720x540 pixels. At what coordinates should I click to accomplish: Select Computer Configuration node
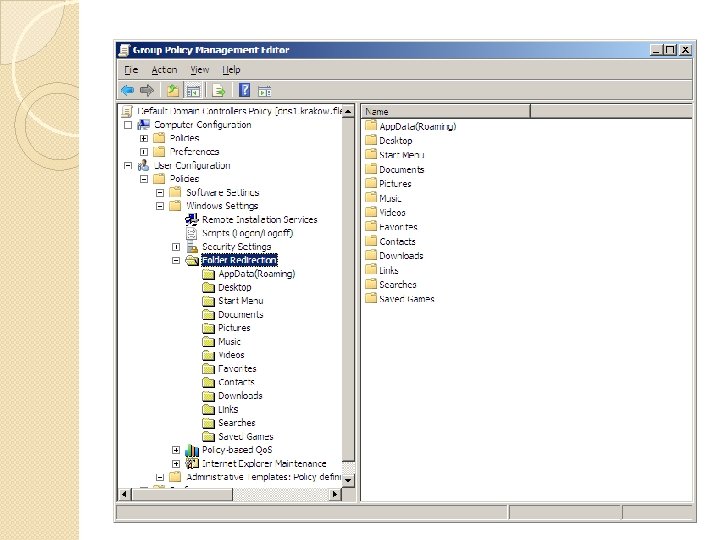pos(202,124)
